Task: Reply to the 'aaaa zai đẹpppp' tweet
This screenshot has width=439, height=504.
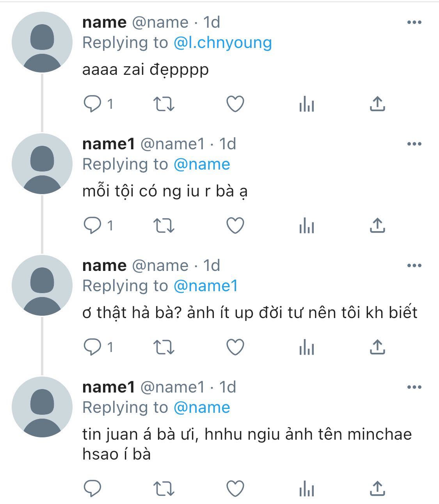Action: coord(92,104)
